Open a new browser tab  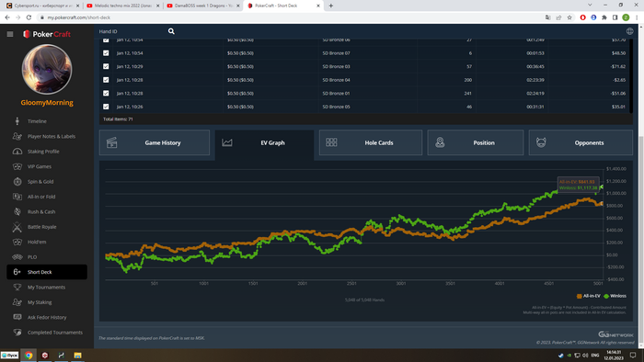[x=331, y=6]
